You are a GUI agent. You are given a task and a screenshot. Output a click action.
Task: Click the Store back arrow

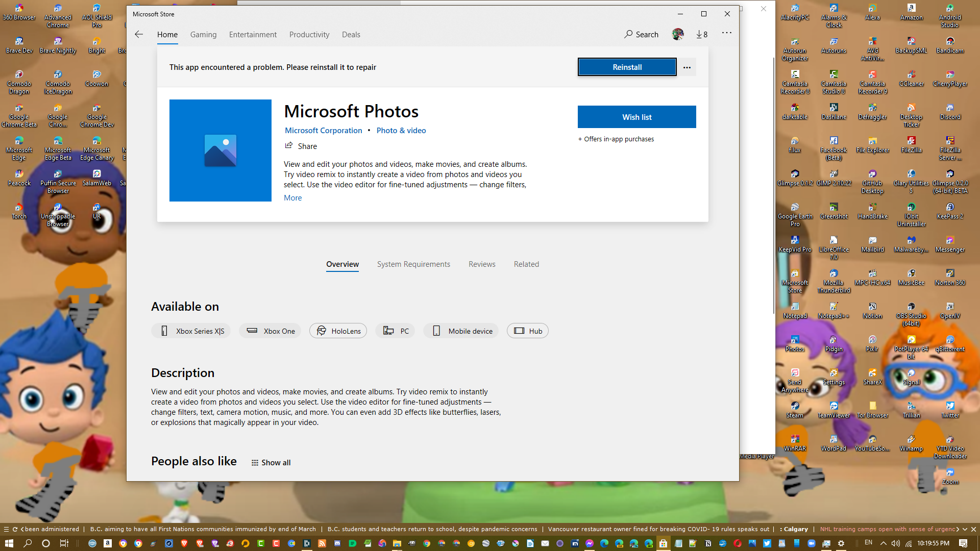139,34
